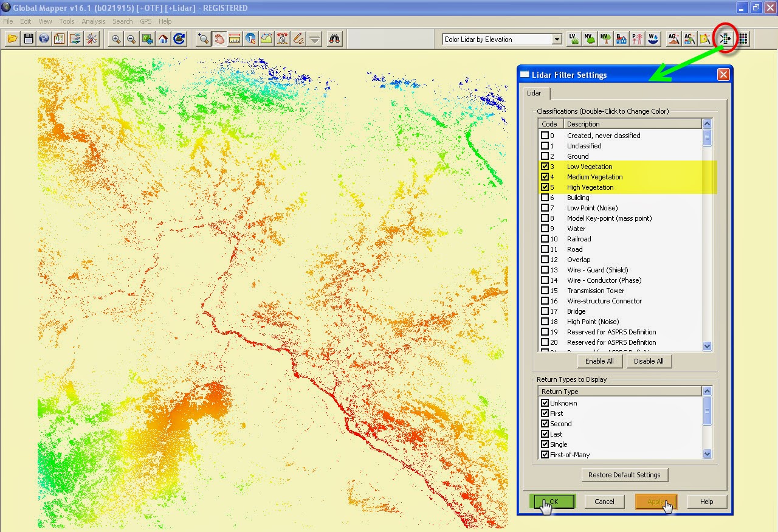Open the Color Lidar by Elevation dropdown
This screenshot has height=532, width=778.
point(557,39)
